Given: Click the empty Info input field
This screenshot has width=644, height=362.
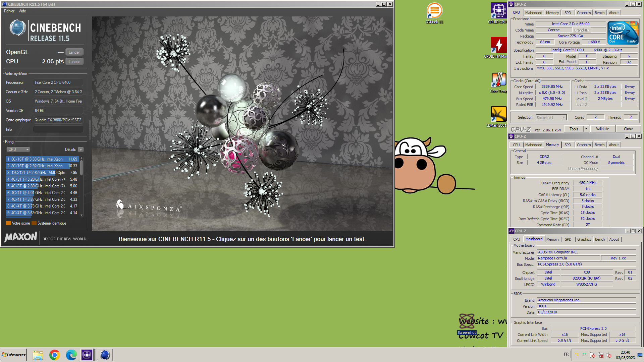Looking at the screenshot, I should pos(58,129).
